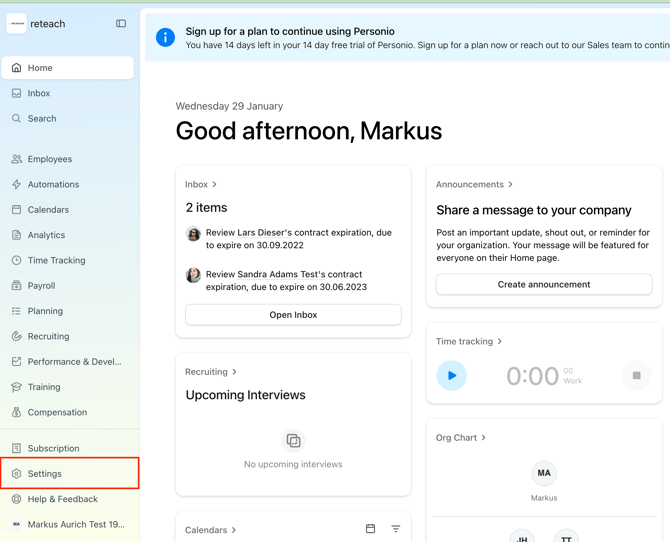Viewport: 670px width, 542px height.
Task: Click the Time tracking widget title link
Action: click(464, 341)
